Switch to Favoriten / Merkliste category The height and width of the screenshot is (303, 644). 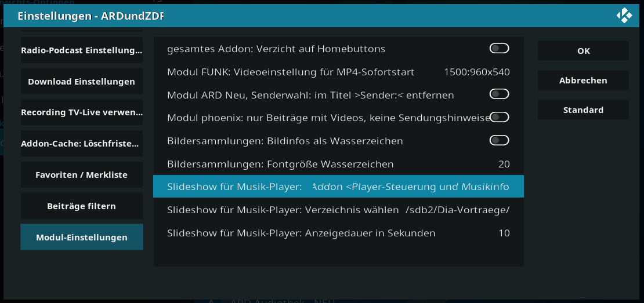(82, 174)
